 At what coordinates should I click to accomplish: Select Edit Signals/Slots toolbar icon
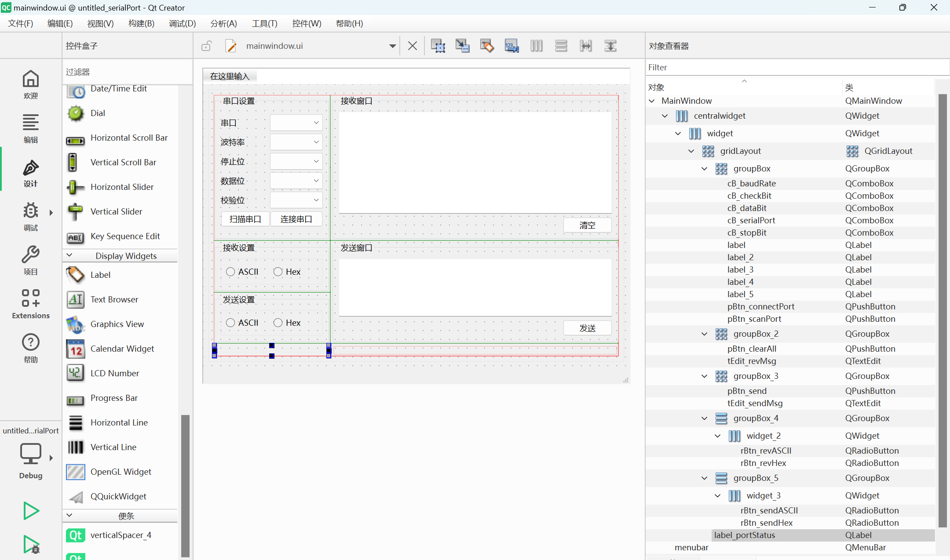pos(462,46)
